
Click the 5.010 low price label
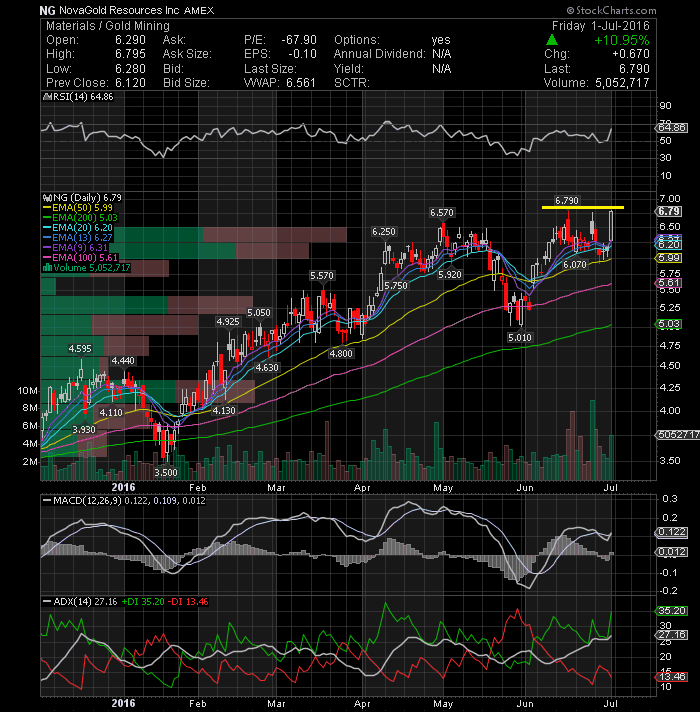coord(520,337)
